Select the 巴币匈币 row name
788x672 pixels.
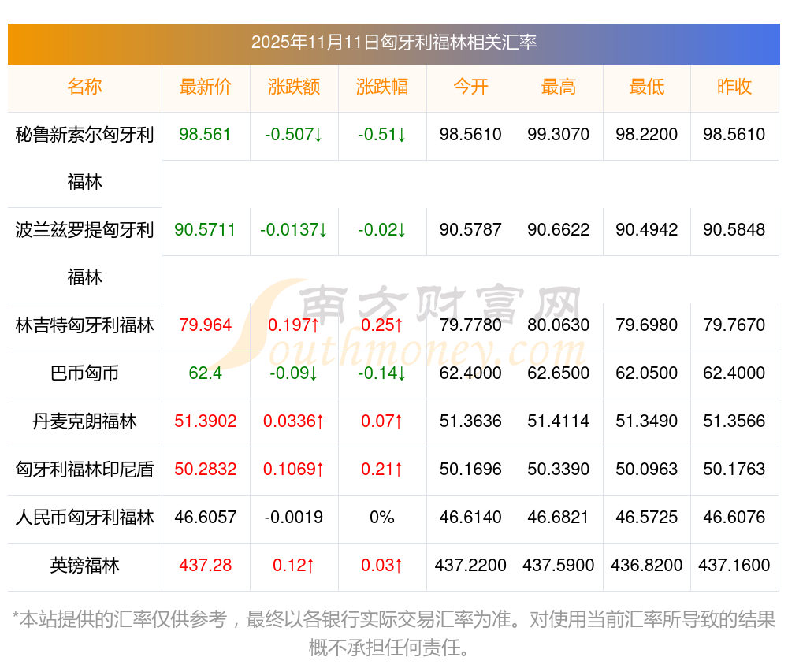point(84,373)
